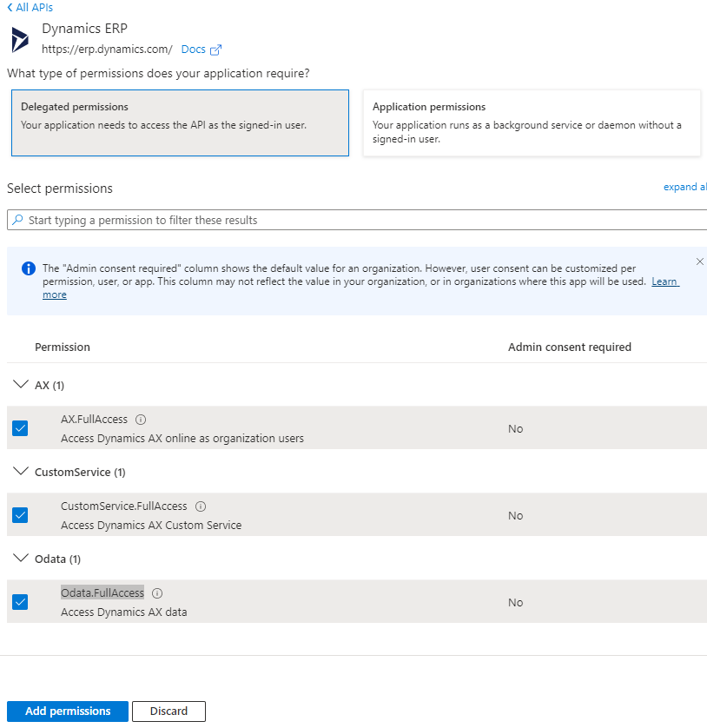Uncheck the CustomService.FullAccess checkbox
Screen dimensions: 707x728
click(x=20, y=515)
